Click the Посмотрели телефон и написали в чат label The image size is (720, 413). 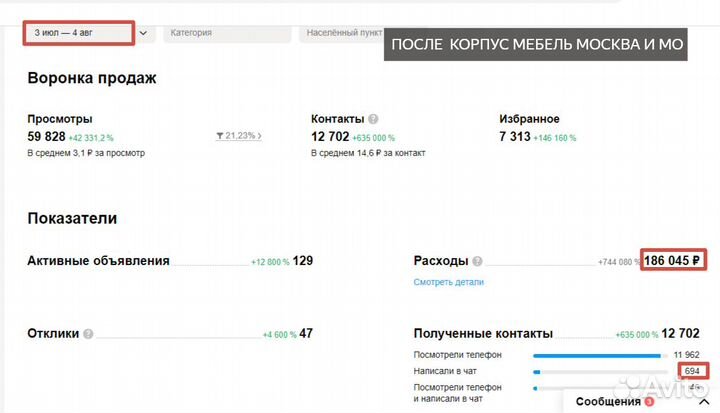coord(458,393)
